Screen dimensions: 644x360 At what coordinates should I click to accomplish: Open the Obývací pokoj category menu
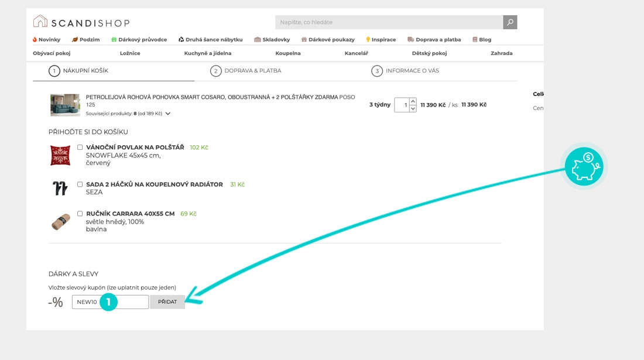pos(52,53)
